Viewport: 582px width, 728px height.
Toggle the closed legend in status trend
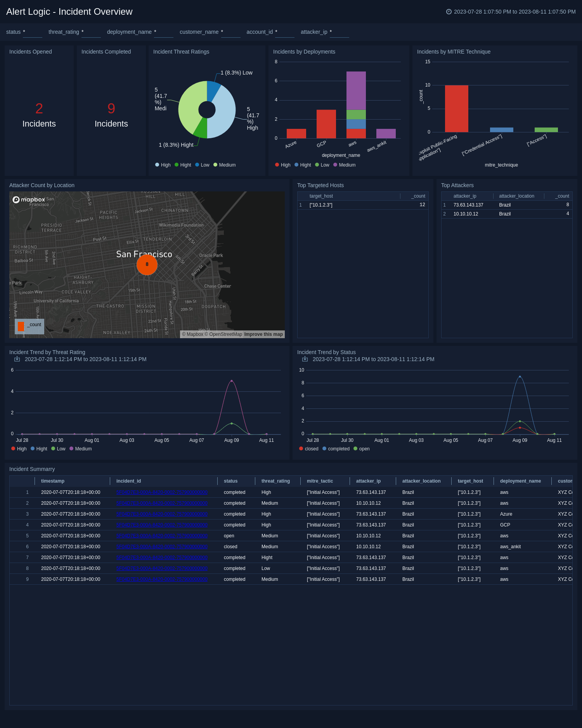click(309, 449)
